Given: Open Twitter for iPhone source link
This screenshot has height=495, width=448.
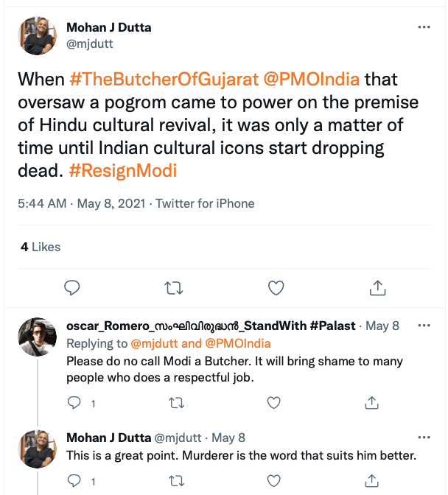Looking at the screenshot, I should click(205, 203).
